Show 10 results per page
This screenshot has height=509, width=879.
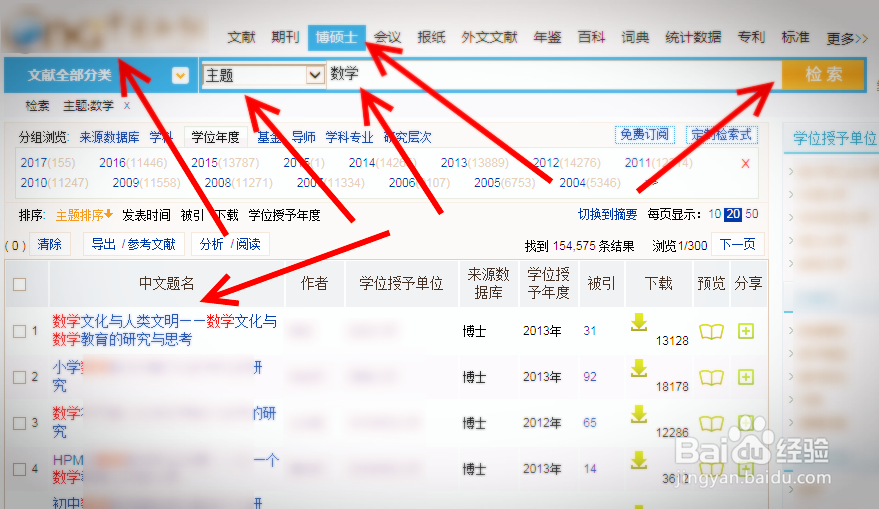714,214
